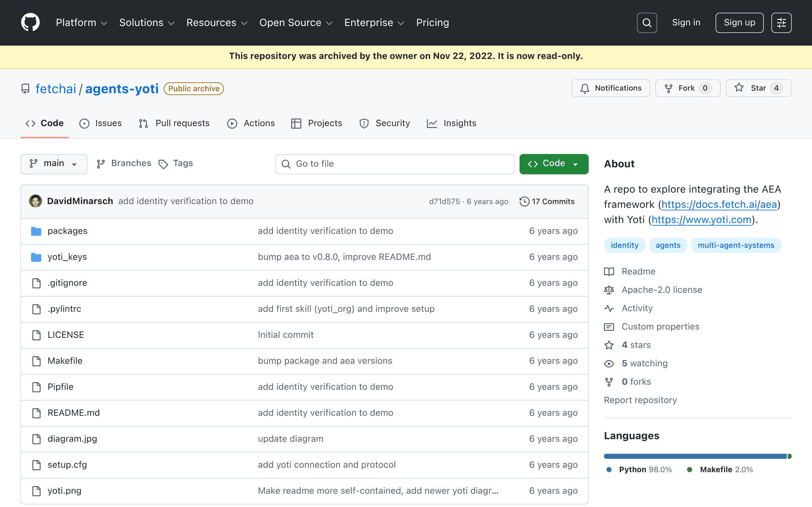Screen dimensions: 812x507
Task: Star the repository with the Star button
Action: coord(758,88)
